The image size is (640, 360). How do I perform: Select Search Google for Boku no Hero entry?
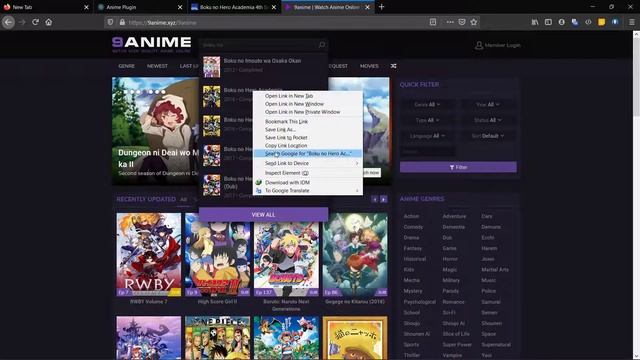[x=308, y=153]
